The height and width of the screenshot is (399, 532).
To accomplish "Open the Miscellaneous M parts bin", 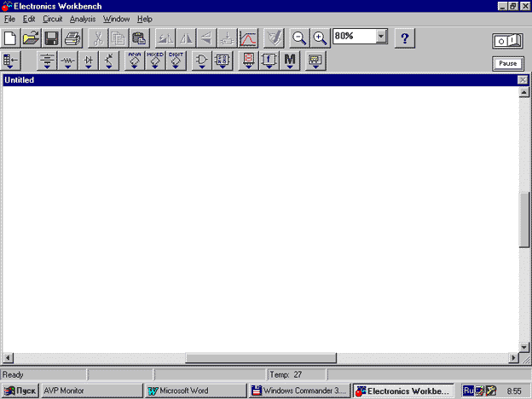I will pos(290,61).
